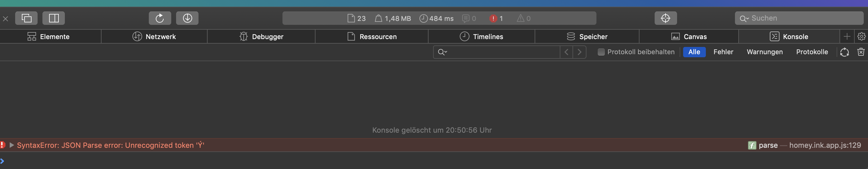868x169 pixels.
Task: Click the Suchen search field
Action: 802,18
